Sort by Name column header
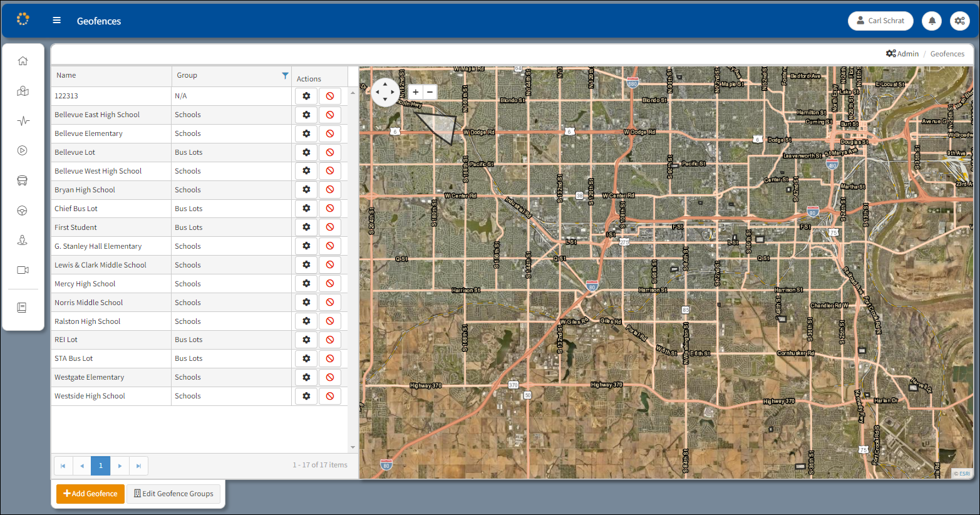Screen dimensions: 980x515 (66, 75)
